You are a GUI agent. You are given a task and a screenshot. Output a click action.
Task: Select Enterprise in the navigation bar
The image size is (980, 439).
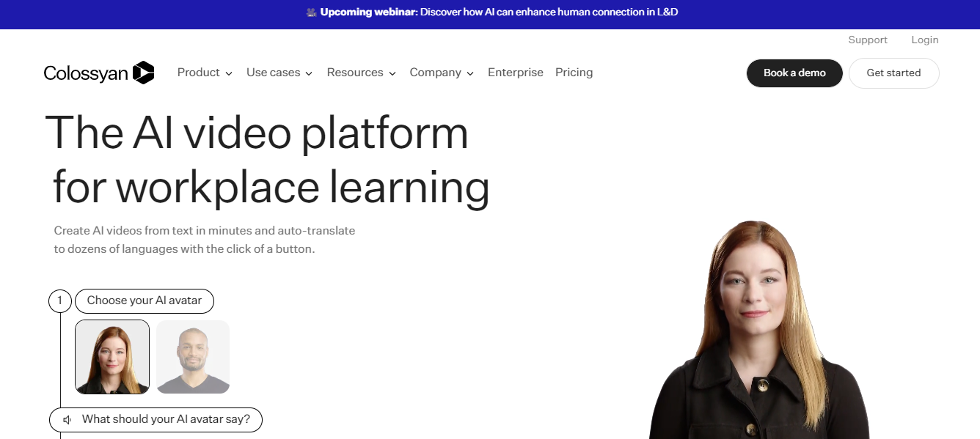(516, 73)
